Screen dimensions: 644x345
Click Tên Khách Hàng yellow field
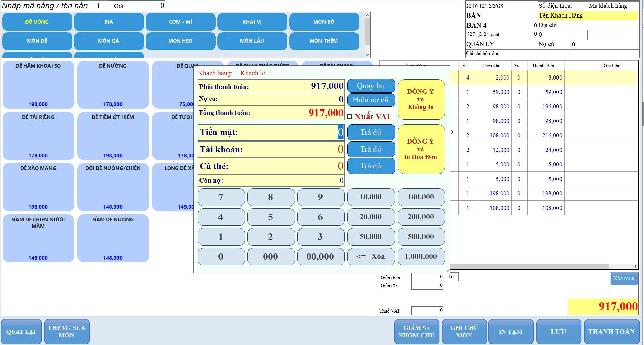[587, 16]
